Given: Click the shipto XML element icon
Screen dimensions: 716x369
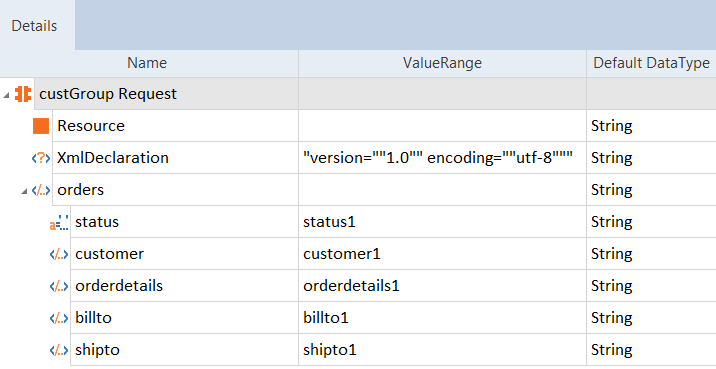Looking at the screenshot, I should tap(59, 350).
